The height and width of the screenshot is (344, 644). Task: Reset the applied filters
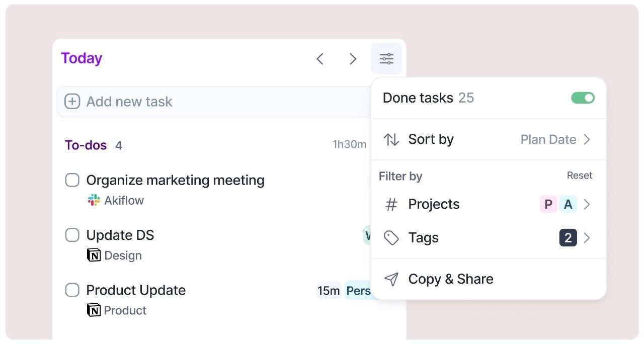(580, 176)
